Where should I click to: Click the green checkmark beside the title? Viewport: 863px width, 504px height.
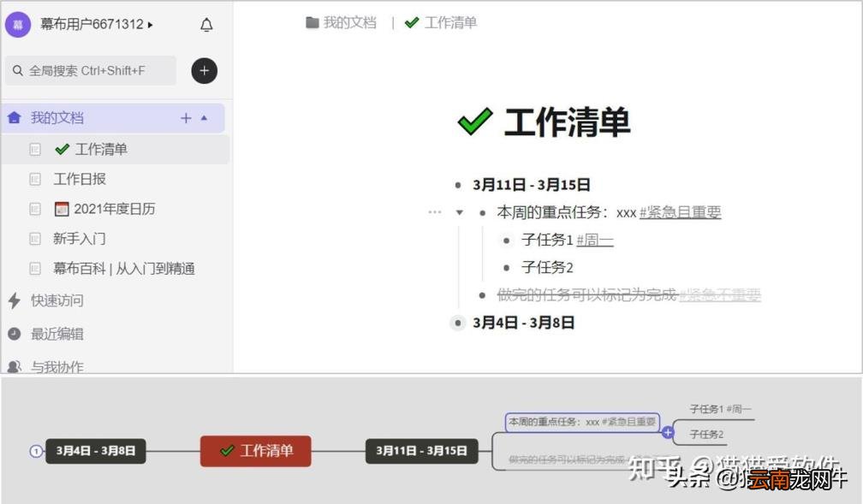point(475,122)
